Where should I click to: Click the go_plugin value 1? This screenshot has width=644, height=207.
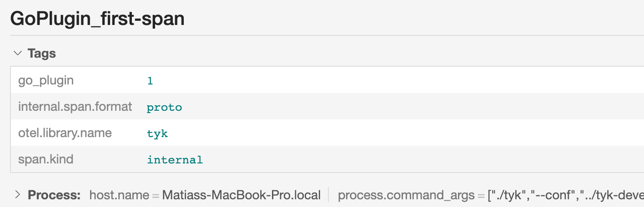pos(150,81)
